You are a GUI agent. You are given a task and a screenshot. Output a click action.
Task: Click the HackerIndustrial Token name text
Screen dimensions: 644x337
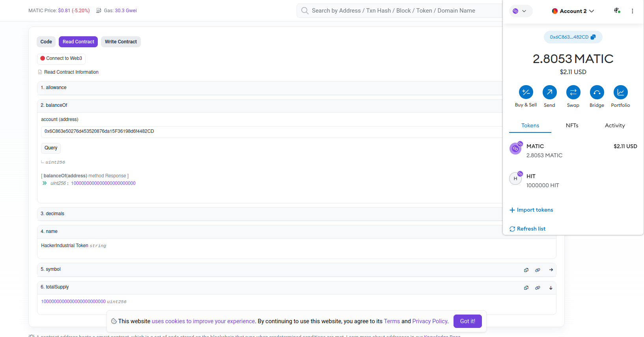click(x=65, y=246)
